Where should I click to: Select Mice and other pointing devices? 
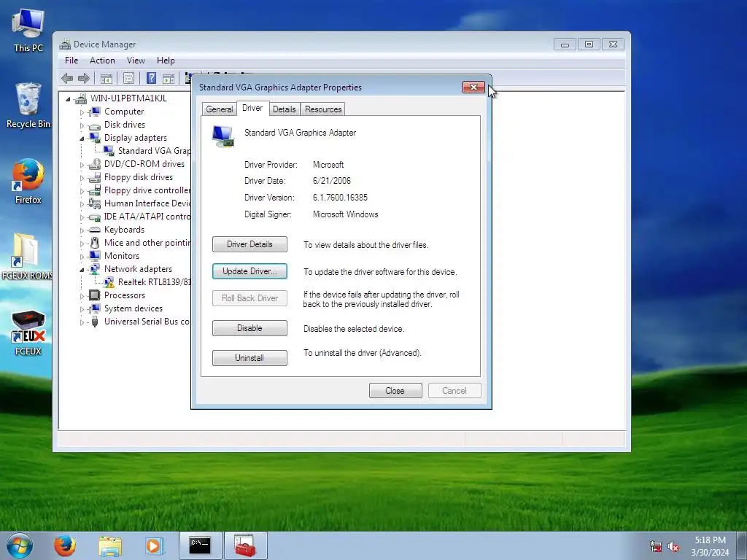point(147,243)
